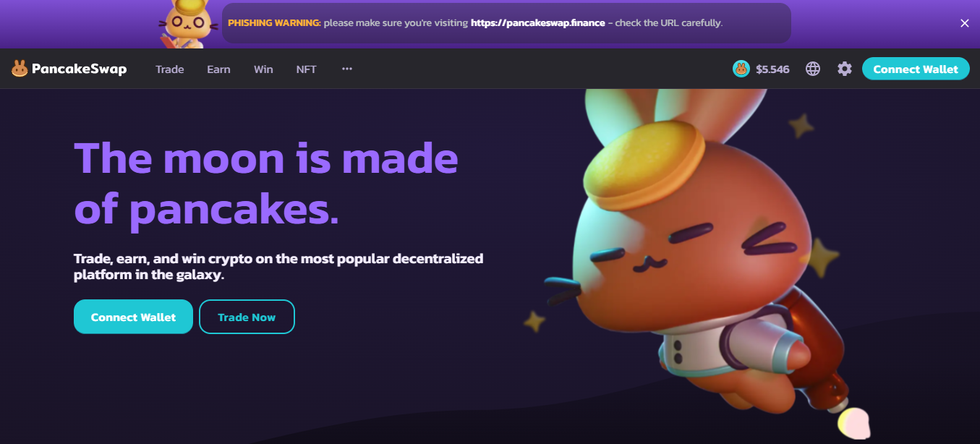The image size is (980, 444).
Task: Click the CAKE token price icon
Action: pos(741,69)
